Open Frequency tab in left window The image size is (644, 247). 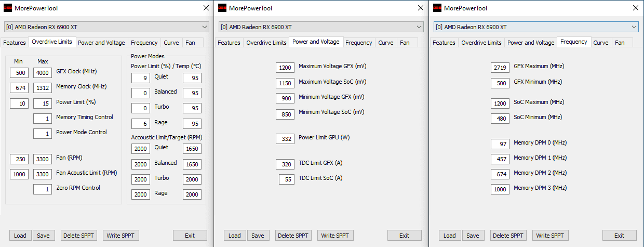coord(144,43)
